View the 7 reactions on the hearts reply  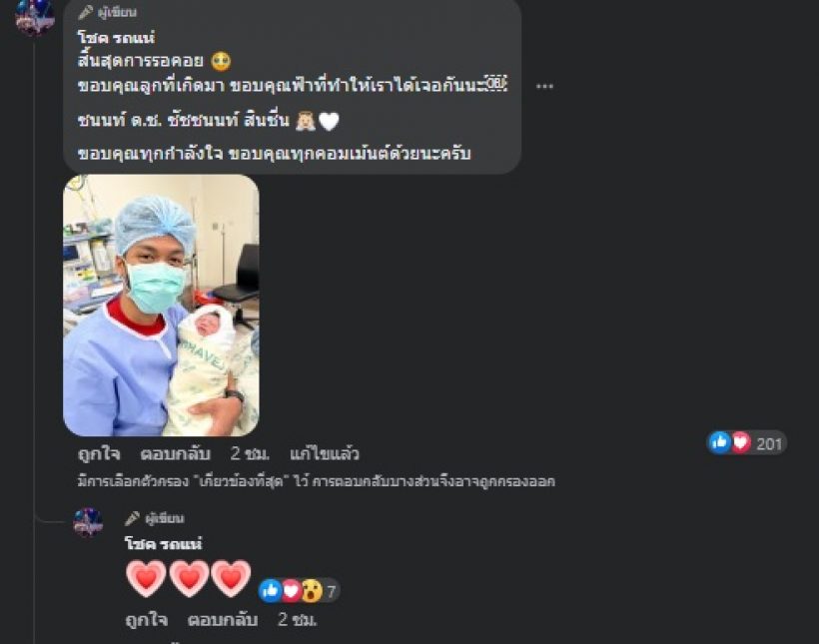[x=300, y=591]
